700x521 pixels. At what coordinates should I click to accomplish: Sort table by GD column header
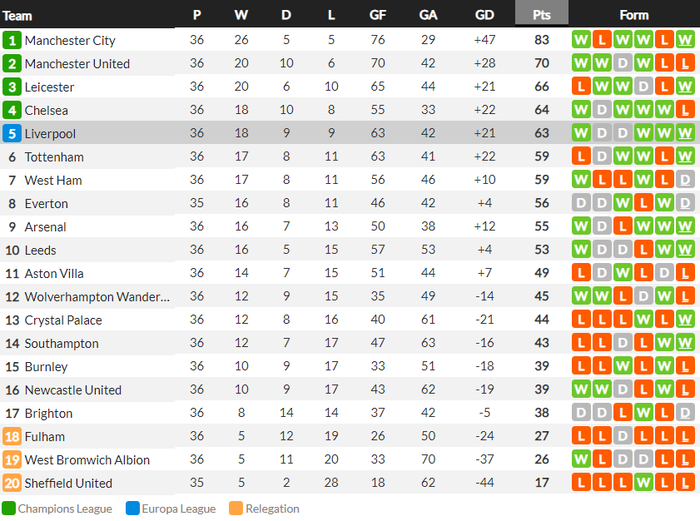pyautogui.click(x=485, y=15)
